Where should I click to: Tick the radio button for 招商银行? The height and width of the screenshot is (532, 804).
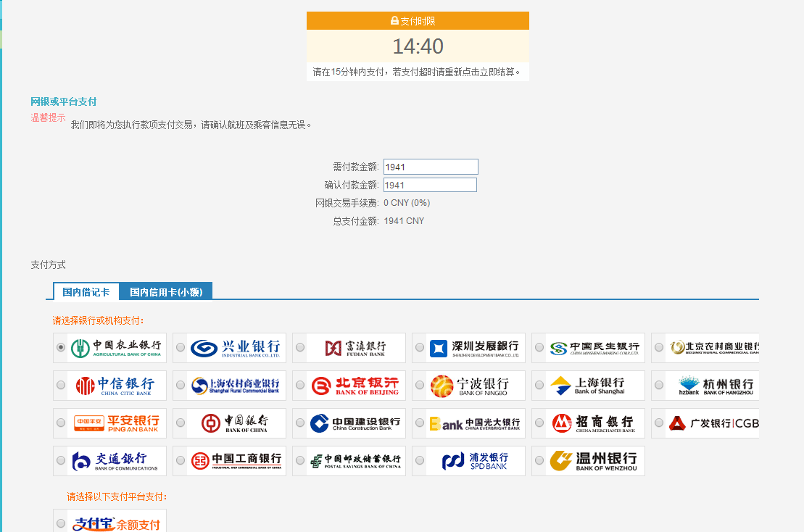(x=539, y=423)
